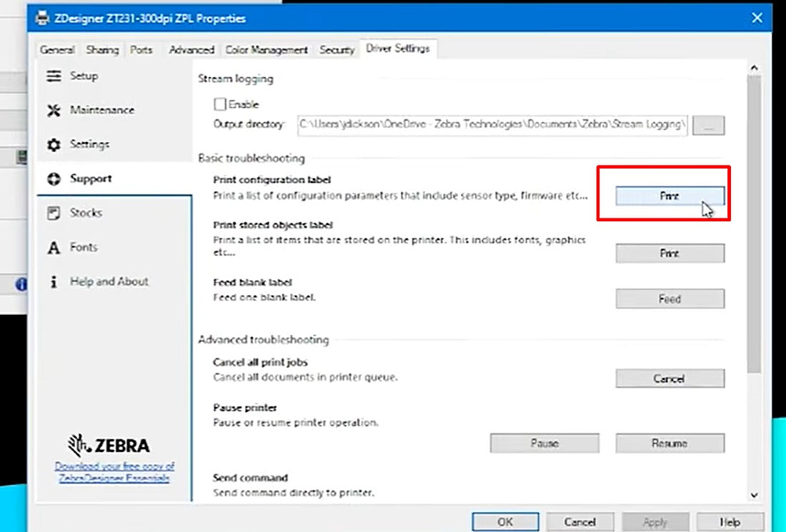Image resolution: width=786 pixels, height=532 pixels.
Task: Click the 'Send command' heading text
Action: point(251,478)
